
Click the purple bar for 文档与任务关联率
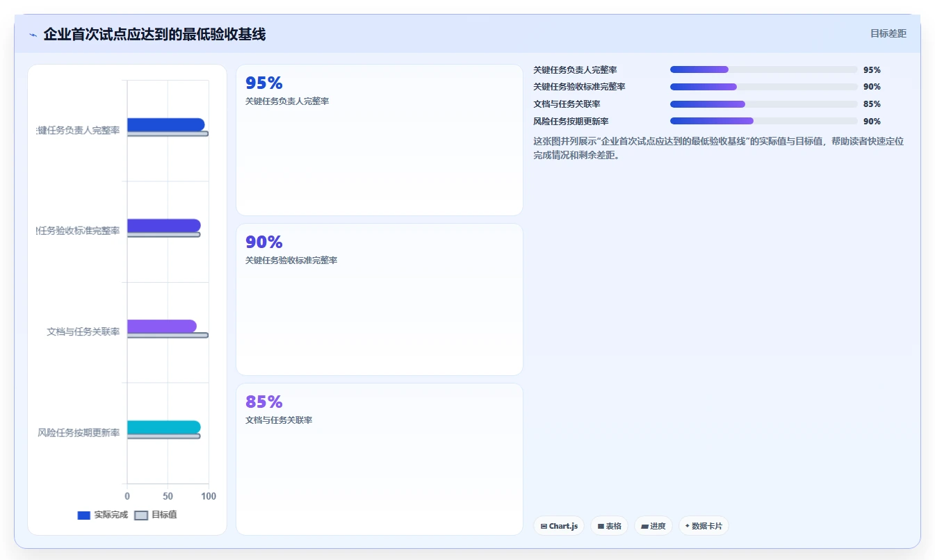[x=162, y=326]
